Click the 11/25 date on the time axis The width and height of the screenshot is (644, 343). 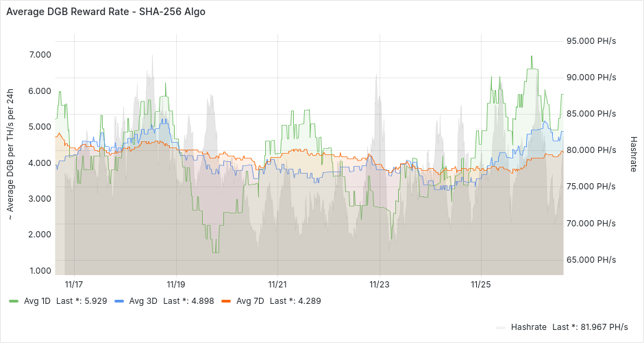[x=481, y=284]
